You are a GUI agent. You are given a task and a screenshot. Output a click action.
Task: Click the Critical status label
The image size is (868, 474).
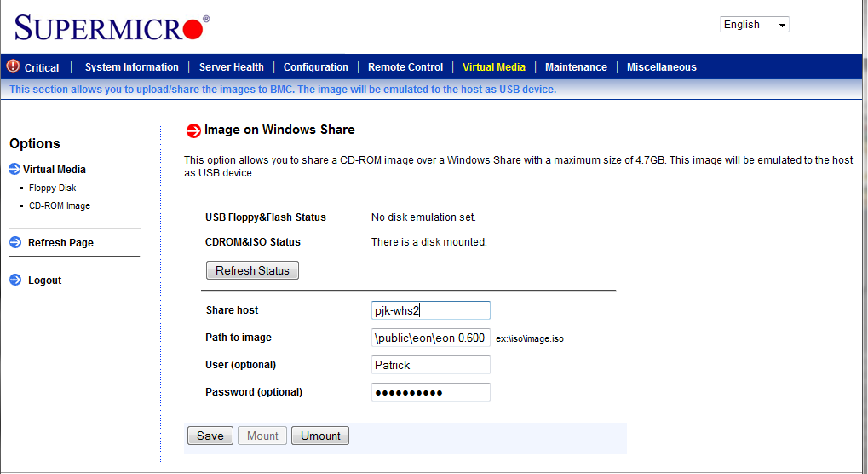[x=42, y=67]
